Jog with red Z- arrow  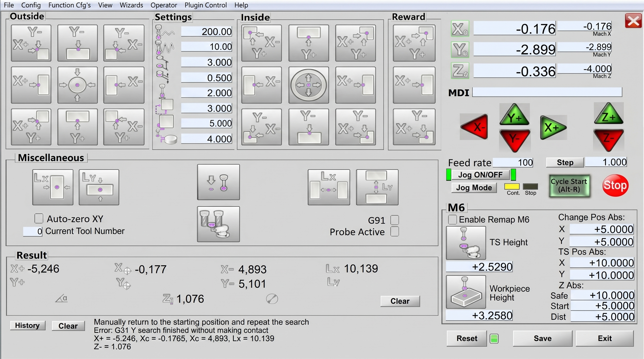coord(608,140)
